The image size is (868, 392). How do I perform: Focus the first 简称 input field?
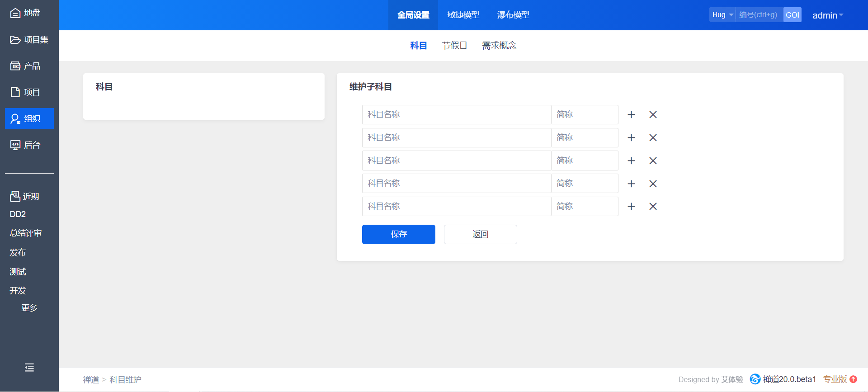(585, 114)
